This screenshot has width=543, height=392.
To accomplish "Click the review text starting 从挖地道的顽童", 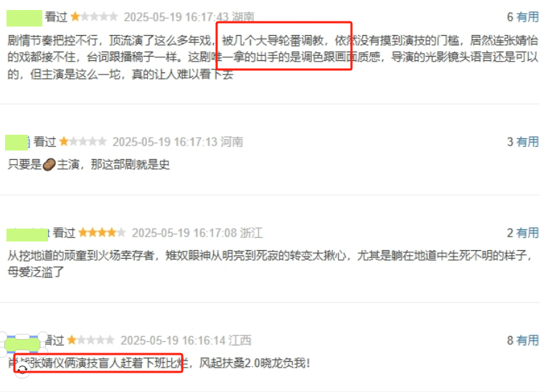I will 271,264.
